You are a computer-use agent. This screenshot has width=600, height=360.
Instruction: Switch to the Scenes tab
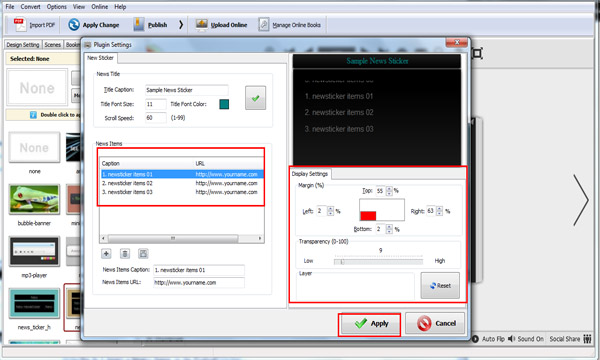(x=52, y=45)
